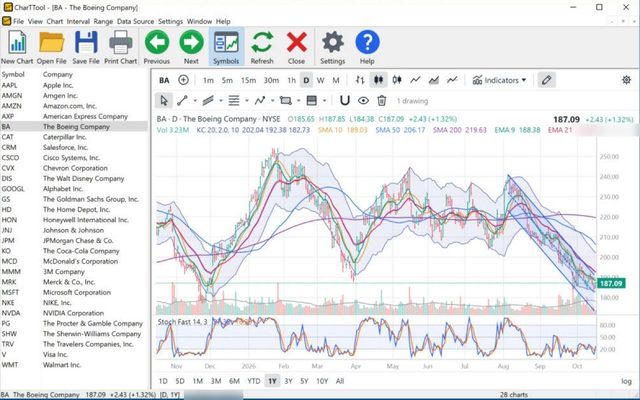Expand the rectangle shape tool dropdown arrow
This screenshot has height=400, width=640.
pos(298,100)
